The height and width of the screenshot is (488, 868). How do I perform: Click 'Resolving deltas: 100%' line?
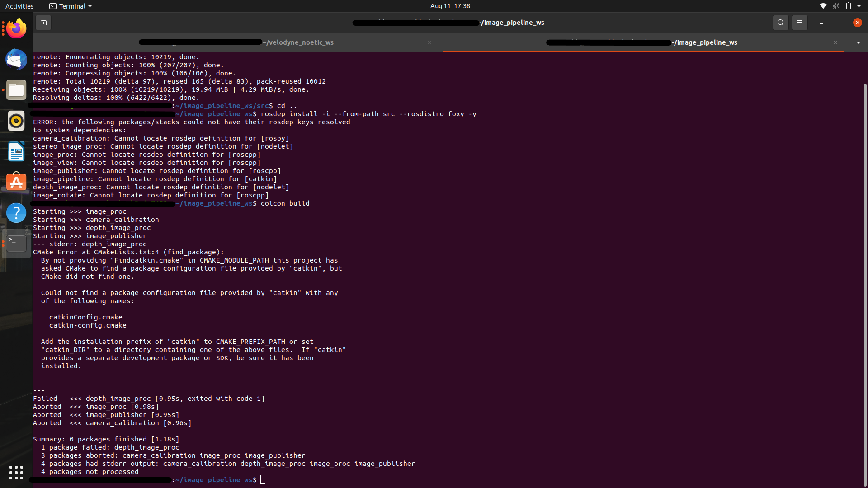click(116, 98)
